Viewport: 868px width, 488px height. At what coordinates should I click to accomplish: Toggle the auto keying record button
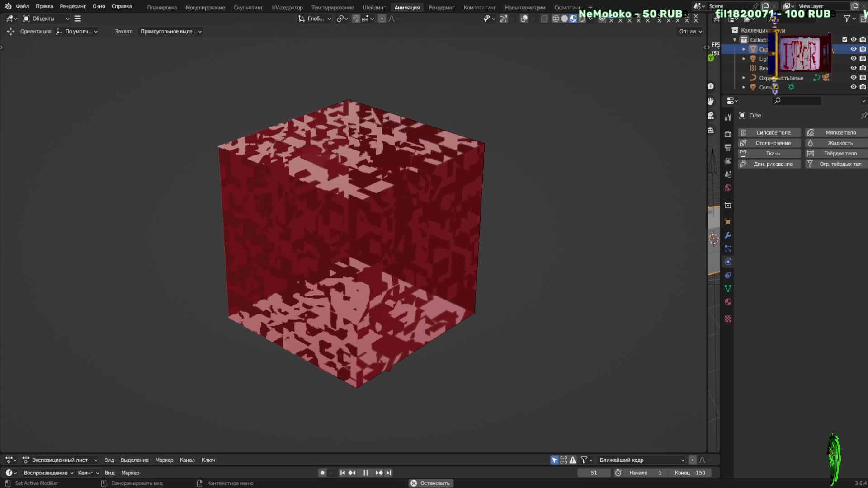322,473
